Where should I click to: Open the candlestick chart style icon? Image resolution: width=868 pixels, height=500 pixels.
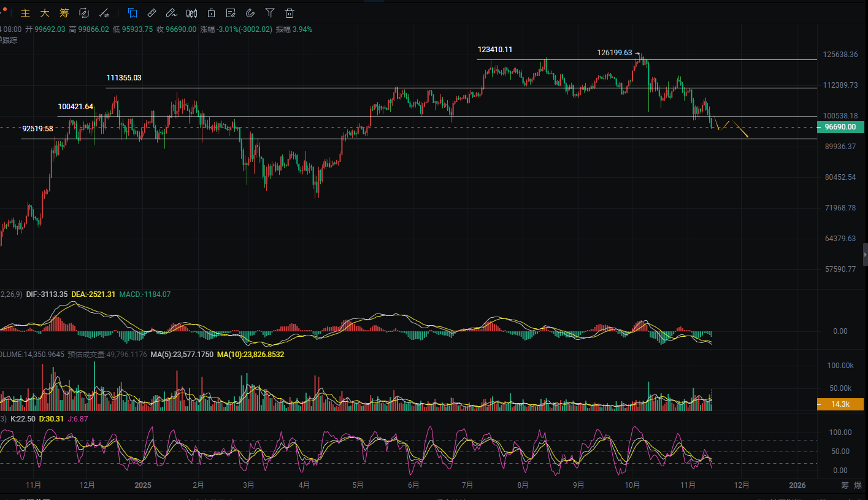coord(191,13)
